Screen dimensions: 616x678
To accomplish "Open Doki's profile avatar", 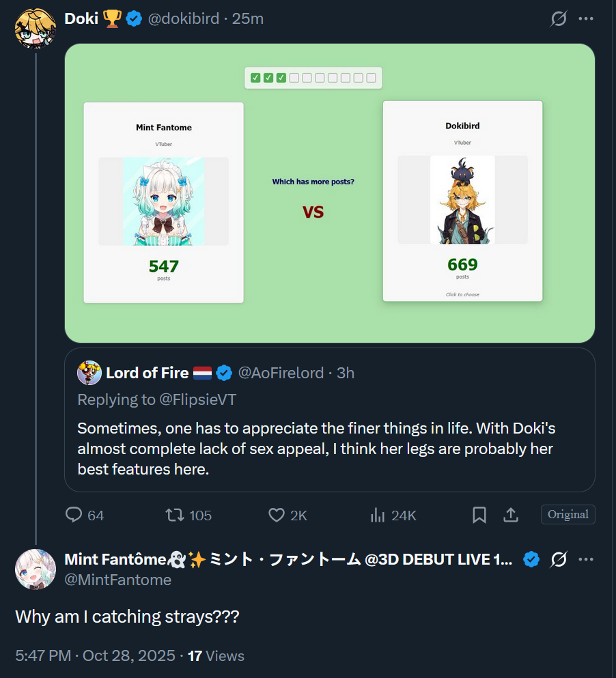I will click(x=35, y=28).
